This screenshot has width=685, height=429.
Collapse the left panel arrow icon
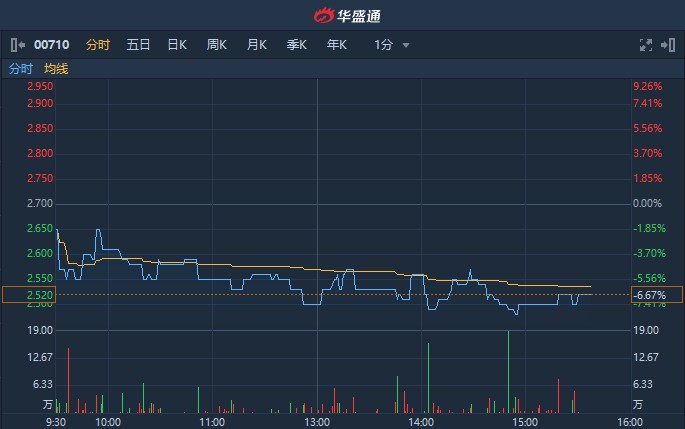tap(17, 45)
